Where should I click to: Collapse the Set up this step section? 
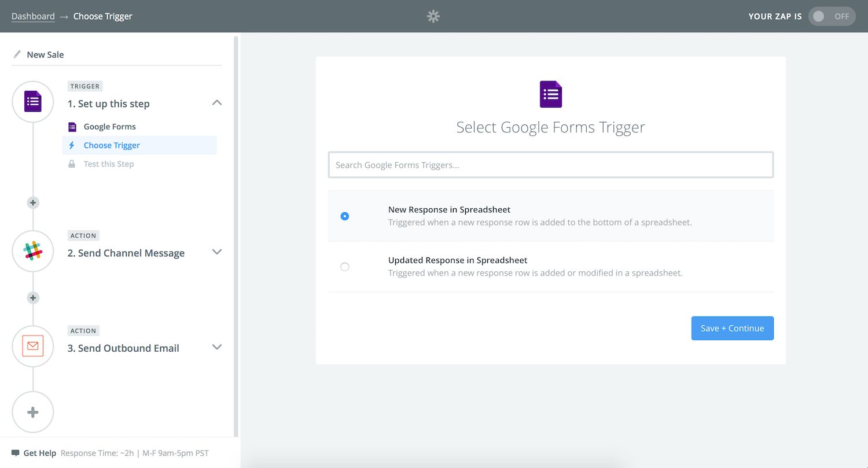point(217,103)
